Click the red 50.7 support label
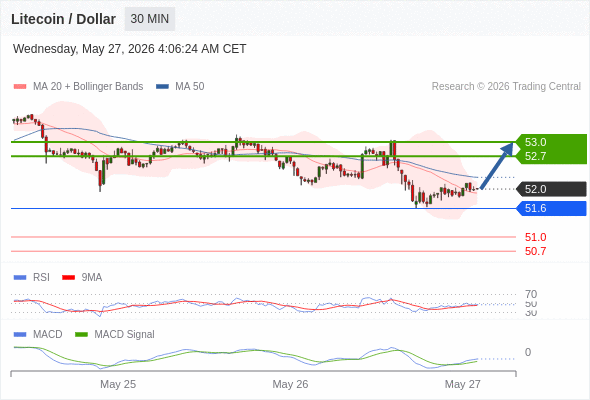The width and height of the screenshot is (590, 400). click(535, 251)
